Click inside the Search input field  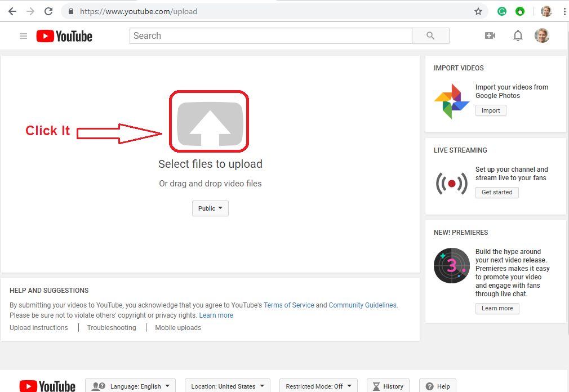point(270,35)
